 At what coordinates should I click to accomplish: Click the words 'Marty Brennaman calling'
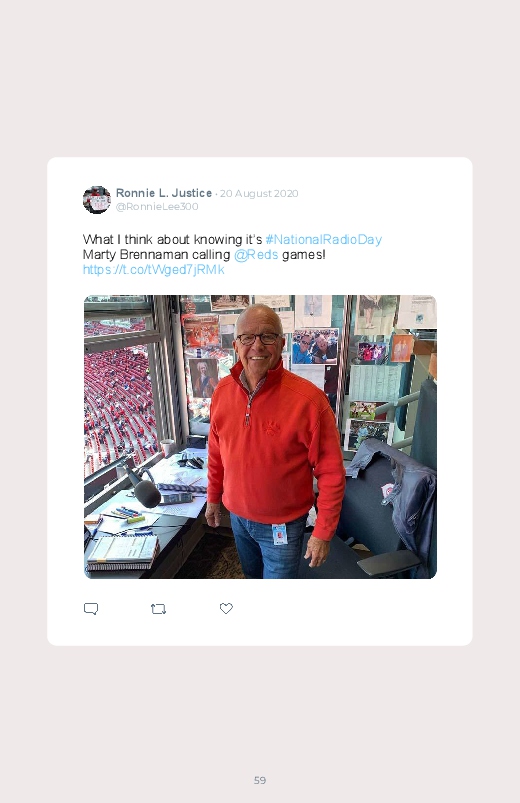156,255
